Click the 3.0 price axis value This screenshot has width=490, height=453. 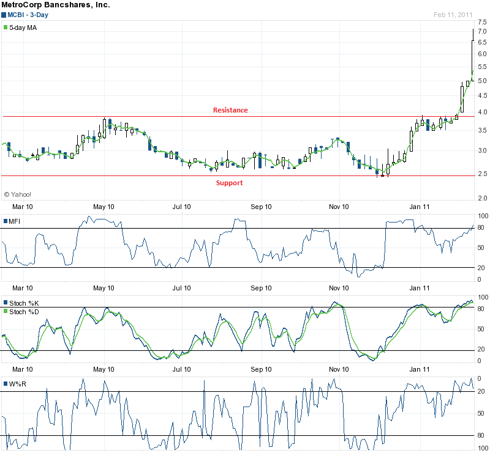pyautogui.click(x=482, y=151)
